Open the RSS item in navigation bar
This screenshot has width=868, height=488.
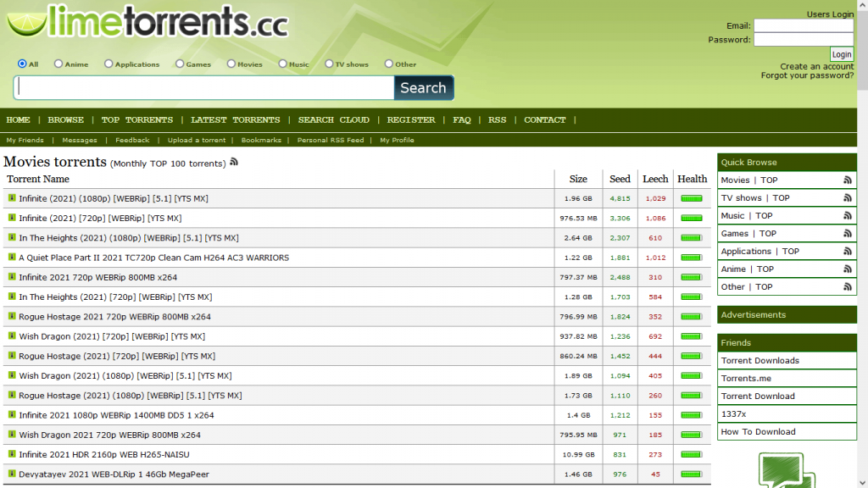coord(497,120)
